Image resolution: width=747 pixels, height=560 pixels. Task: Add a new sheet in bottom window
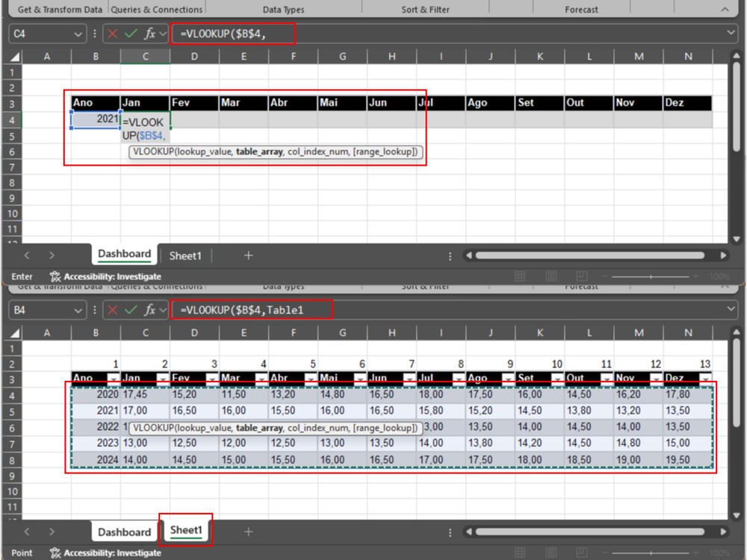[x=248, y=532]
